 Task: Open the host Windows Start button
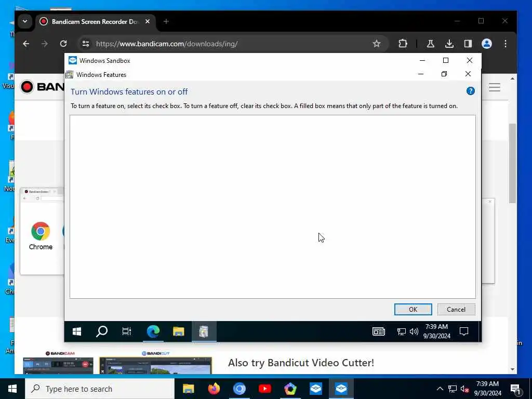[12, 389]
